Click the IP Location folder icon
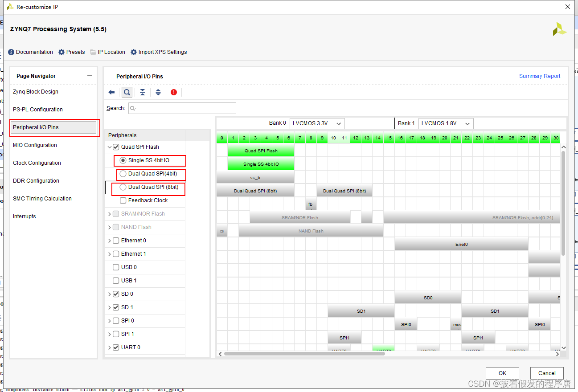The width and height of the screenshot is (578, 392). 93,52
